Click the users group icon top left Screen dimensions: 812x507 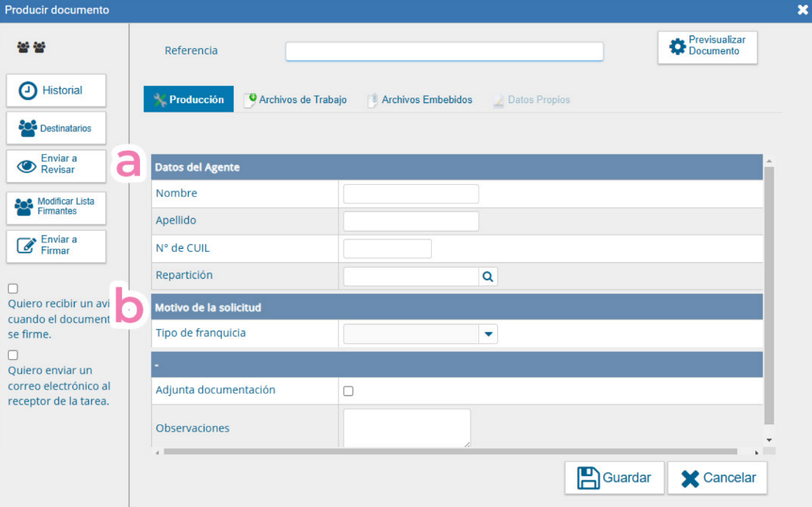point(31,48)
